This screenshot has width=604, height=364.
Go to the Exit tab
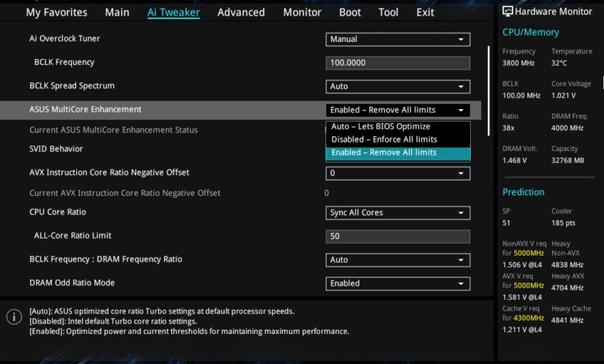(x=425, y=12)
